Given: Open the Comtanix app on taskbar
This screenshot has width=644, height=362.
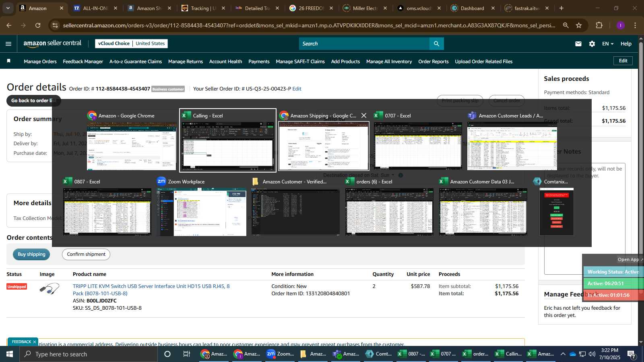Looking at the screenshot, I should (x=379, y=354).
